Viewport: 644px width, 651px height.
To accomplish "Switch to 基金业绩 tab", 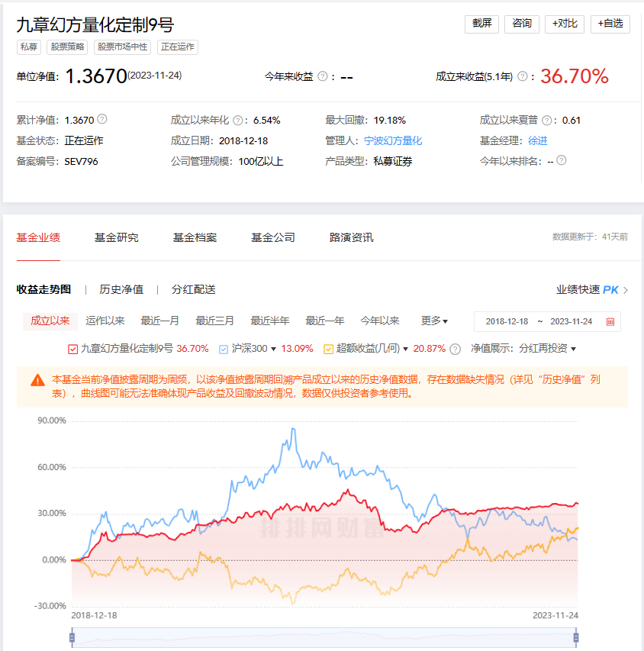I will (38, 237).
